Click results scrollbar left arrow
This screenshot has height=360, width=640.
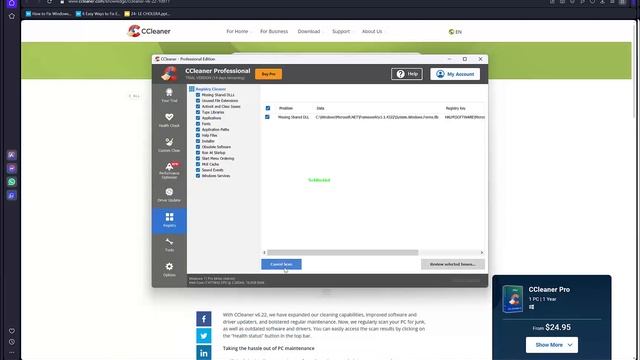coord(264,253)
